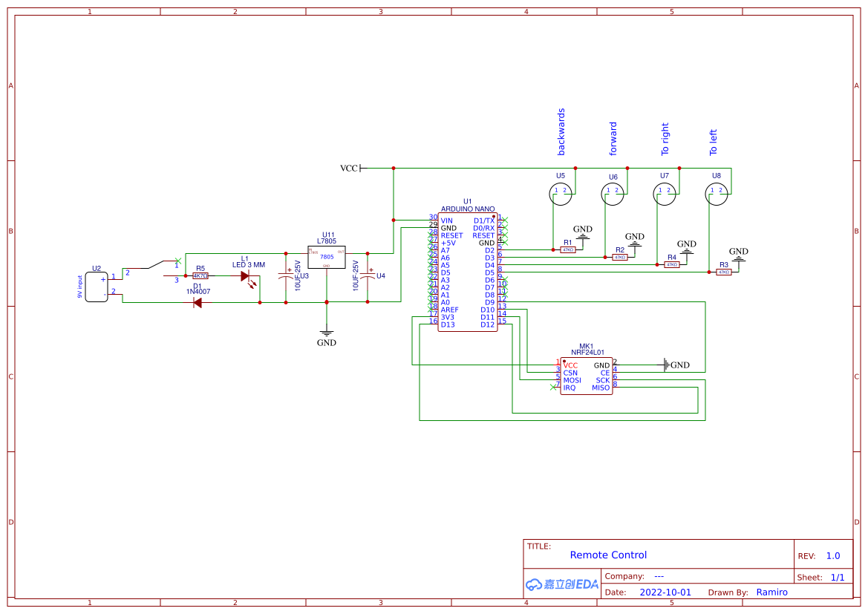Click the MISO pin label on NRF24L01

601,388
